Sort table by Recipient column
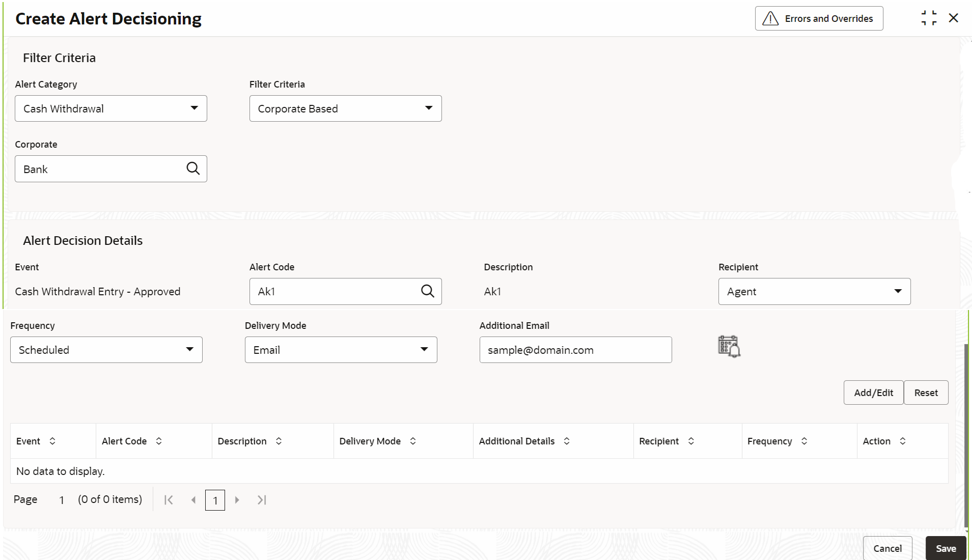The width and height of the screenshot is (972, 560). tap(691, 441)
